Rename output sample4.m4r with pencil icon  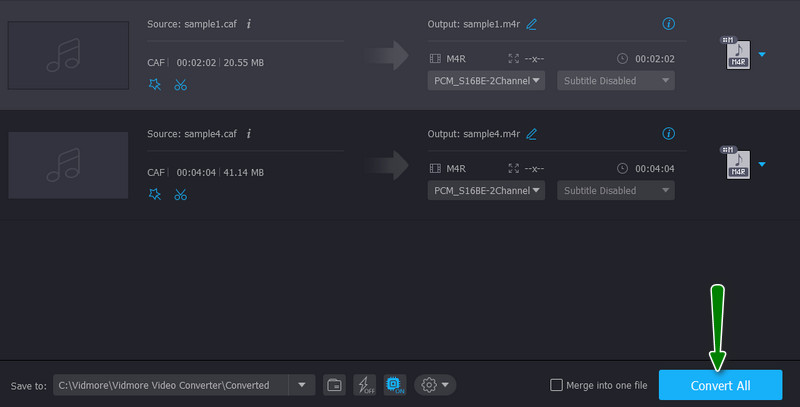click(532, 134)
